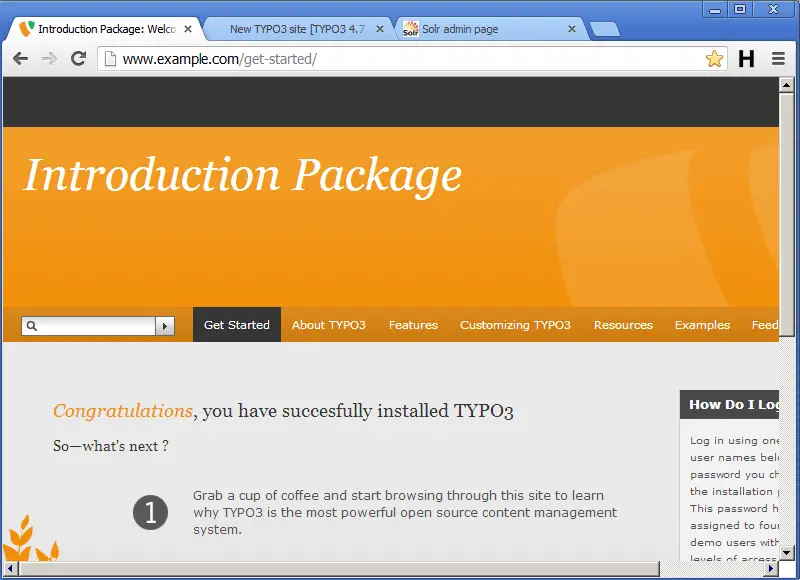
Task: Open the About TYPO3 menu item
Action: (x=329, y=324)
